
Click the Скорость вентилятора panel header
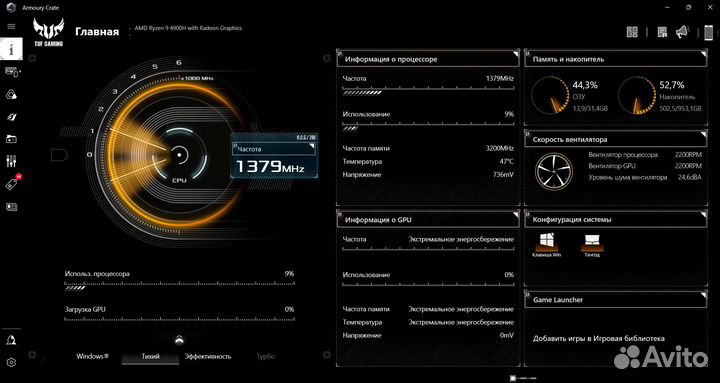click(x=615, y=139)
